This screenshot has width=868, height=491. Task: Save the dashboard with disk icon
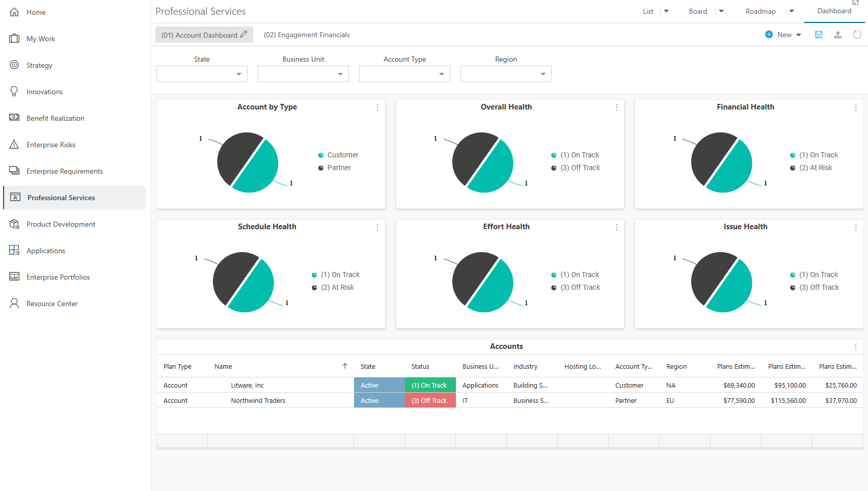coord(819,35)
